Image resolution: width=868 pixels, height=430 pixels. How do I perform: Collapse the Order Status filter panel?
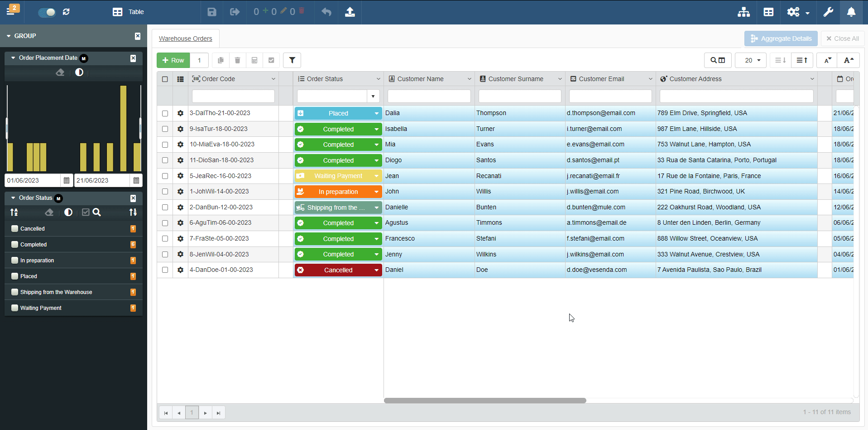pyautogui.click(x=13, y=198)
